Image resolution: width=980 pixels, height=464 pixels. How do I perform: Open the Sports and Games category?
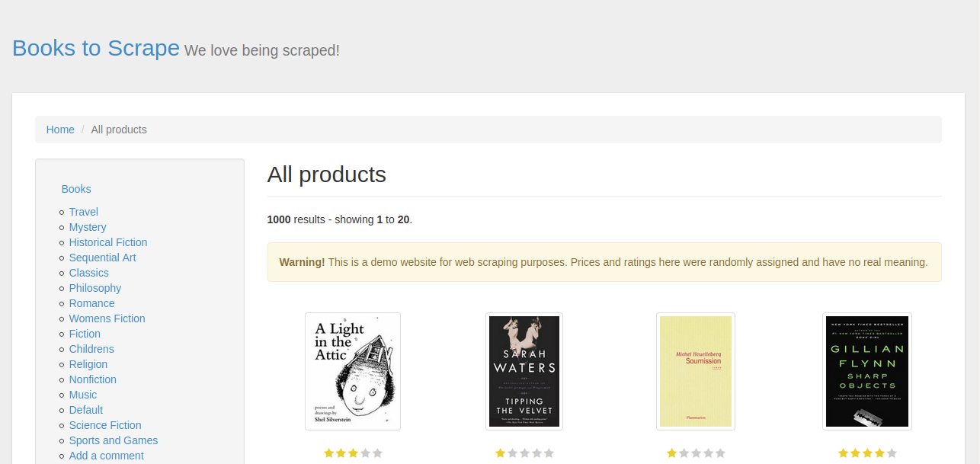pyautogui.click(x=114, y=440)
